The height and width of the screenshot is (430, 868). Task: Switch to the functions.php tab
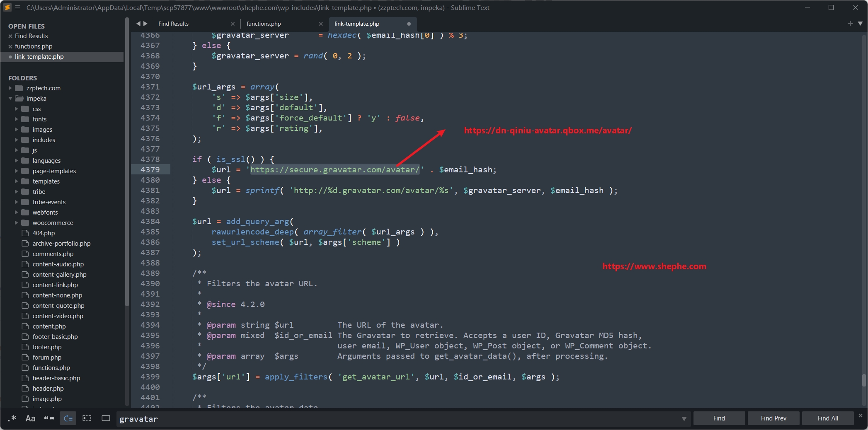click(x=264, y=24)
